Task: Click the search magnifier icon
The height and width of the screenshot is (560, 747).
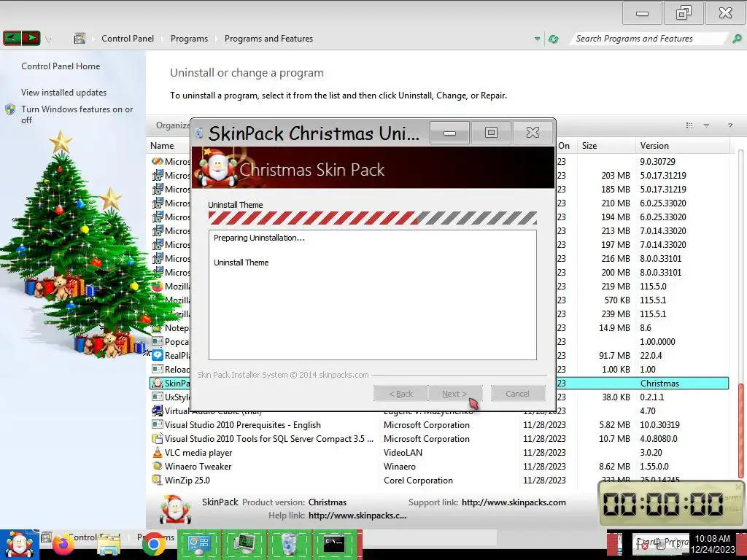Action: (x=737, y=39)
